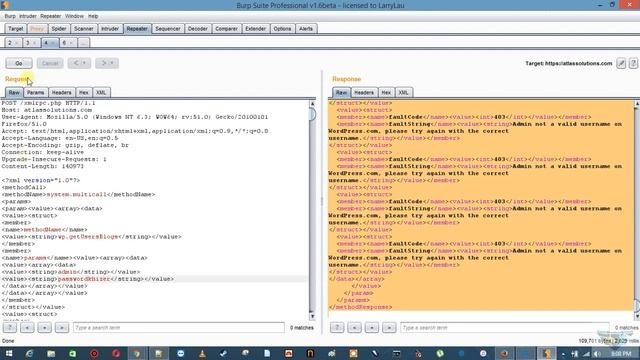640x360 pixels.
Task: Select Repeater request tab 6
Action: point(67,43)
